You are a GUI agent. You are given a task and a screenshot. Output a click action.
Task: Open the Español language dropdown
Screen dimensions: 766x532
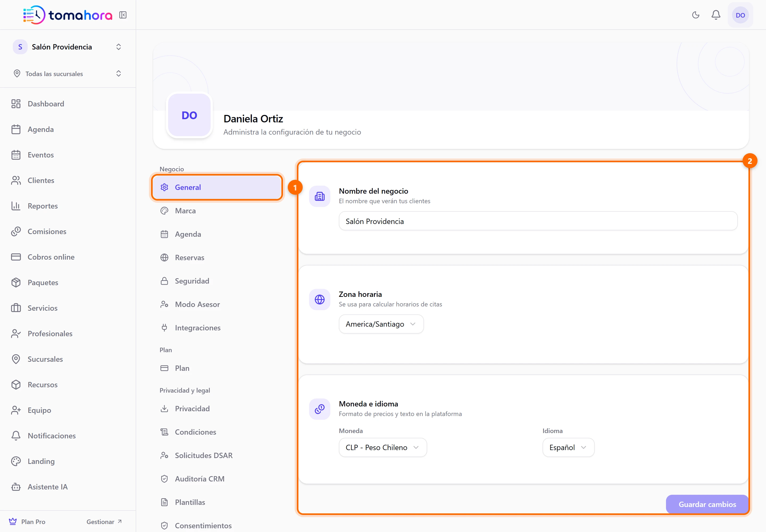568,447
